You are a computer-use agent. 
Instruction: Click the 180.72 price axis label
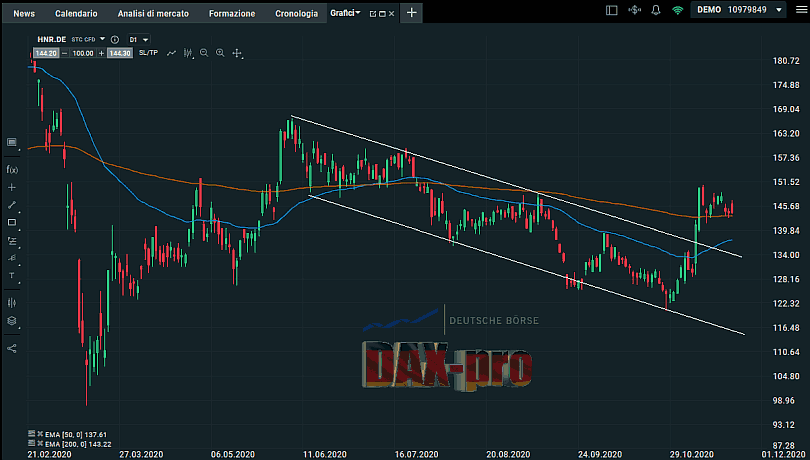coord(786,61)
